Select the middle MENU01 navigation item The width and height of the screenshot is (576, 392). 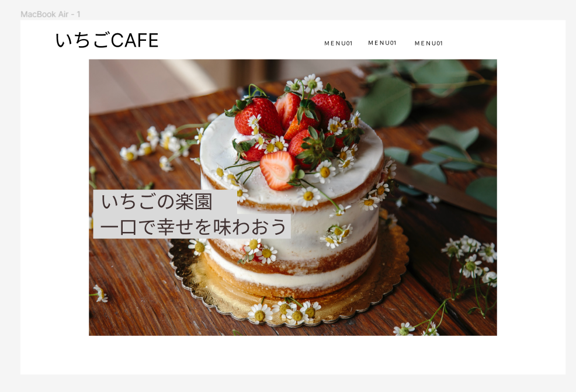pos(383,43)
